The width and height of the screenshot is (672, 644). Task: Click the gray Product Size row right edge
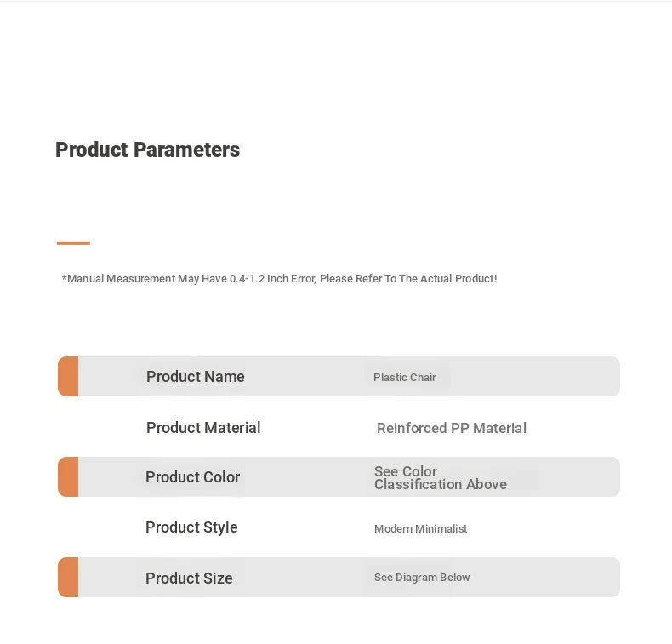[x=604, y=578]
